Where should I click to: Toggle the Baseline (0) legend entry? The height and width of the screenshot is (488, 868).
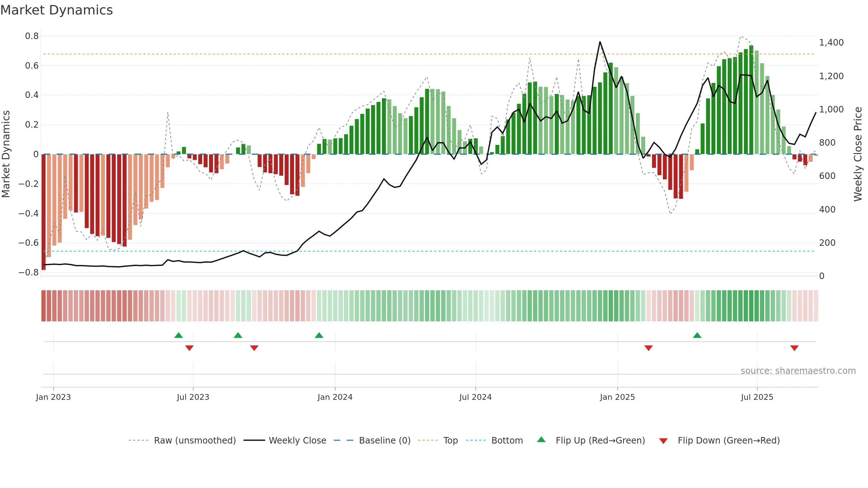[x=372, y=440]
